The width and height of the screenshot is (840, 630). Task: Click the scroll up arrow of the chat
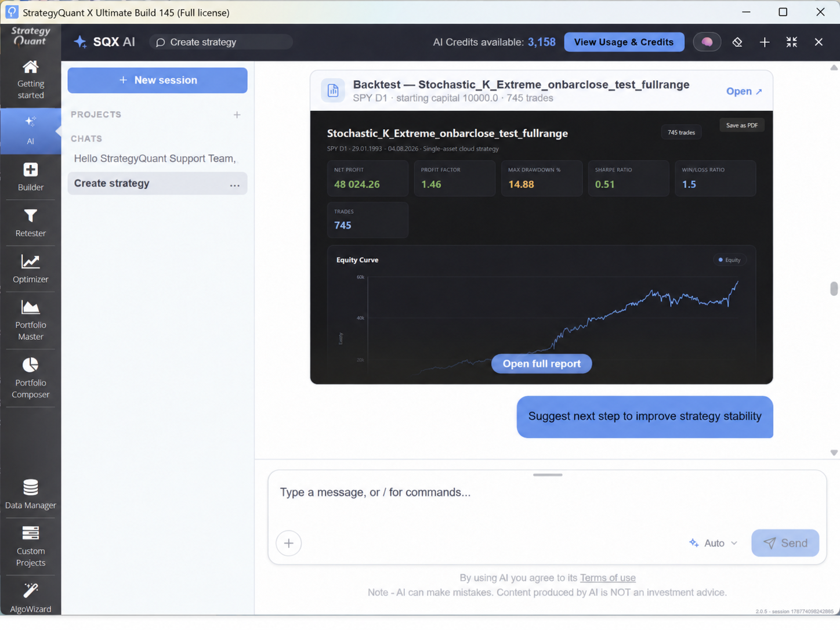click(x=834, y=68)
